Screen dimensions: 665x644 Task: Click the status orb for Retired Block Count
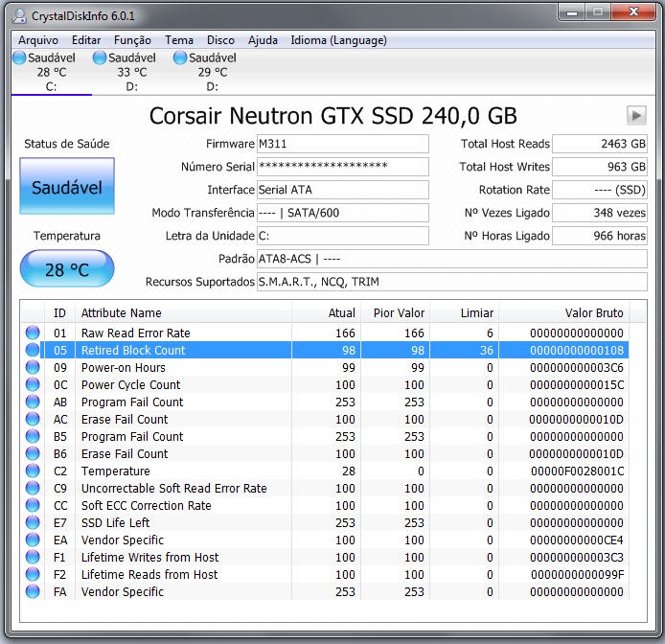33,350
